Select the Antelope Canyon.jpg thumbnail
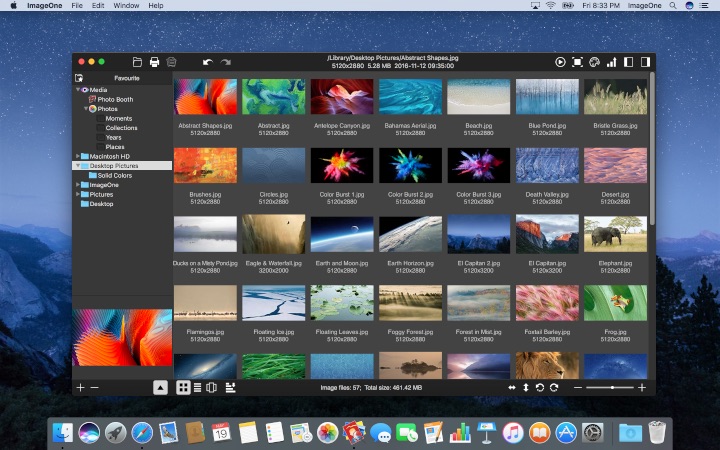 coord(342,96)
